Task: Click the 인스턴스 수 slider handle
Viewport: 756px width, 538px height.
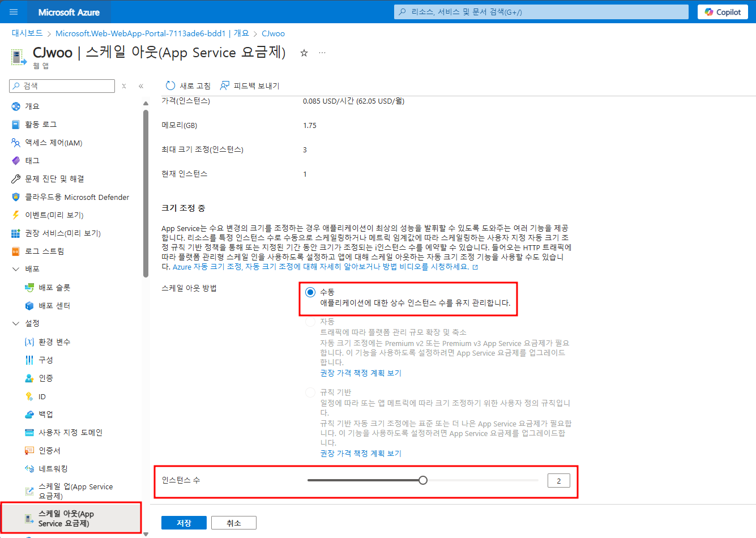Action: (423, 480)
